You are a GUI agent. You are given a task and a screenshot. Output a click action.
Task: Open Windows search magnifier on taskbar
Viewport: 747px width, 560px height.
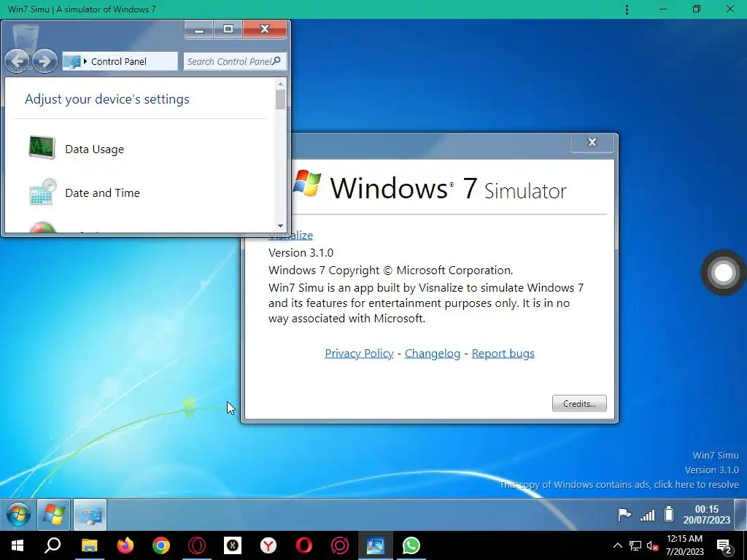point(53,545)
